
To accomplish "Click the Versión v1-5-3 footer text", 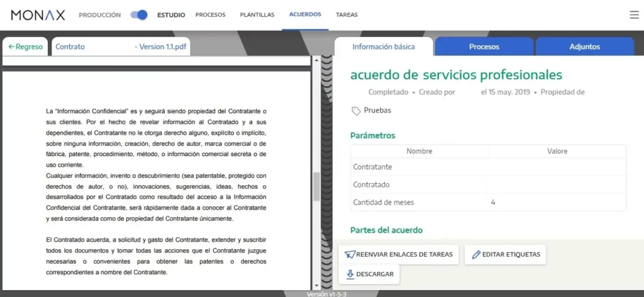I will (327, 294).
